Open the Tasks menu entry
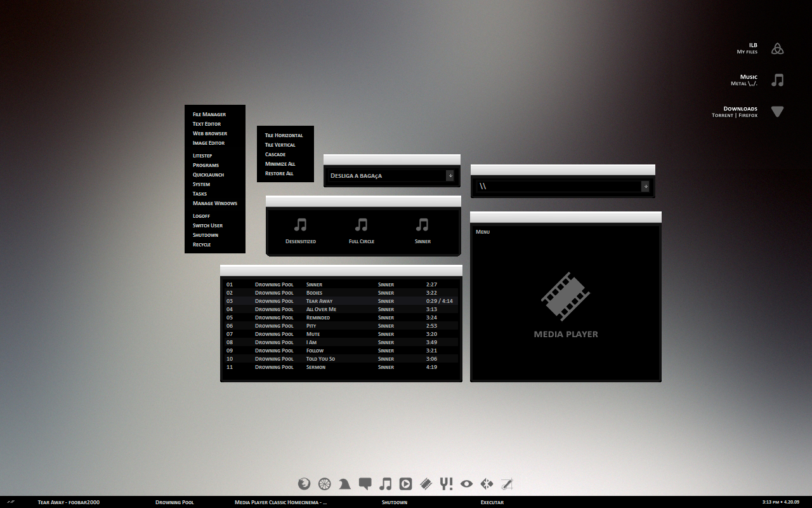Viewport: 812px width, 508px height. (200, 194)
